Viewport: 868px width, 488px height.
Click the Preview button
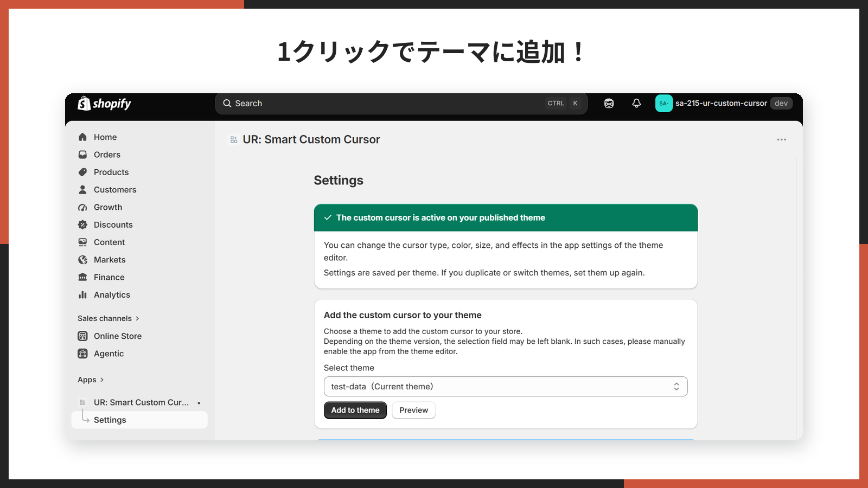[x=414, y=410]
